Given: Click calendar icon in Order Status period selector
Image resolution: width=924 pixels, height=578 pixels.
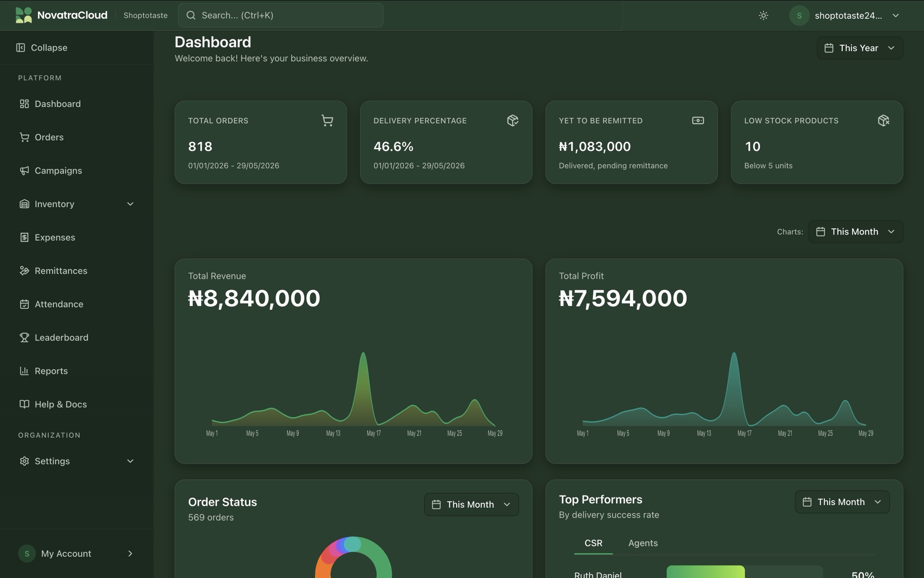Looking at the screenshot, I should point(436,504).
